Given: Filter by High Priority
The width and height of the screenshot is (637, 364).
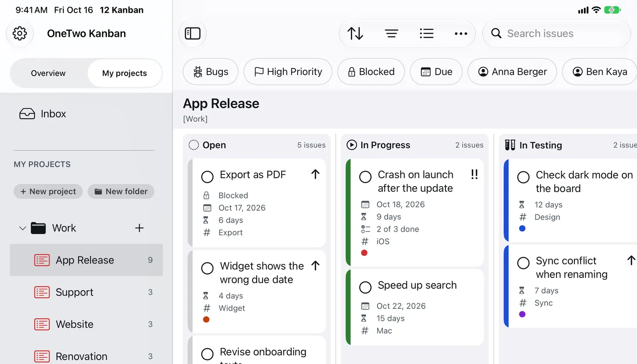Looking at the screenshot, I should pyautogui.click(x=288, y=71).
